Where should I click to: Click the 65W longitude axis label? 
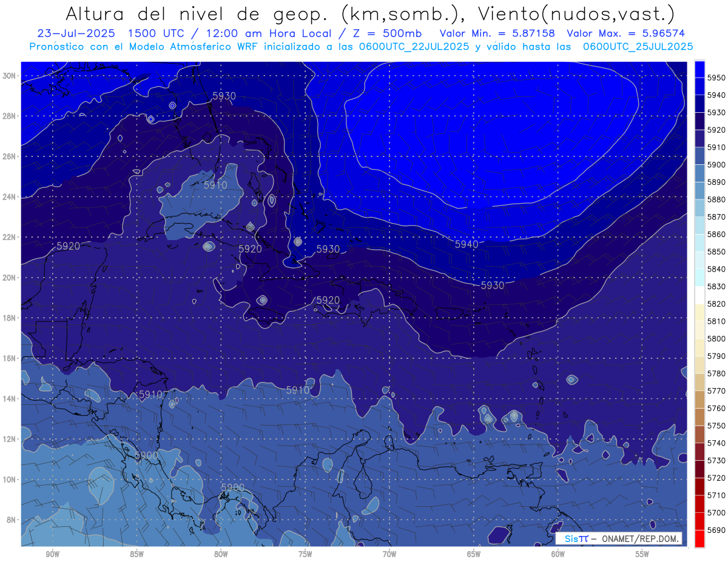click(x=474, y=554)
